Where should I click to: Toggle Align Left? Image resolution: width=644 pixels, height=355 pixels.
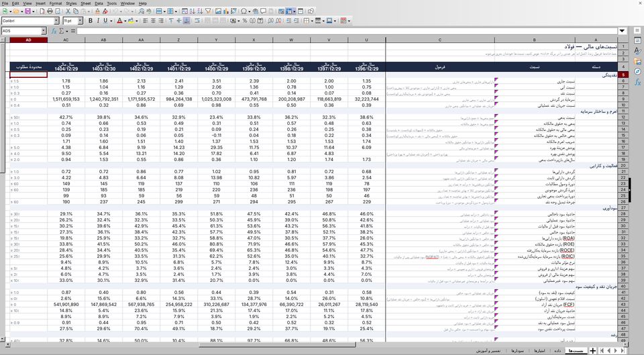[x=146, y=21]
